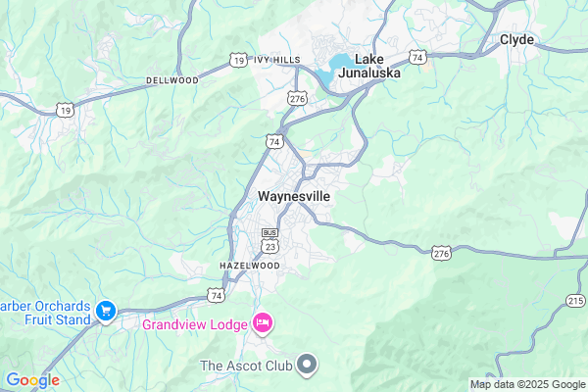Viewport: 588px width, 392px height.
Task: Click the US 74 shield below Hazelwood
Action: pos(217,296)
